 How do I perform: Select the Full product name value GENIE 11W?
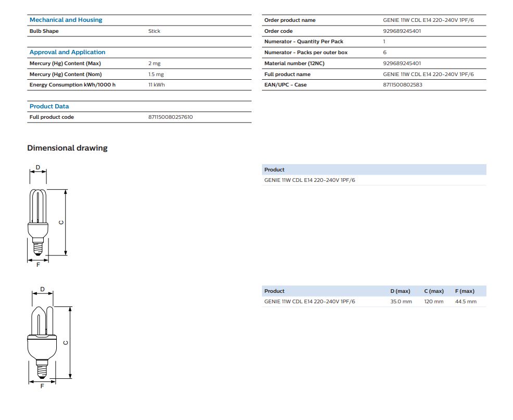click(x=428, y=75)
